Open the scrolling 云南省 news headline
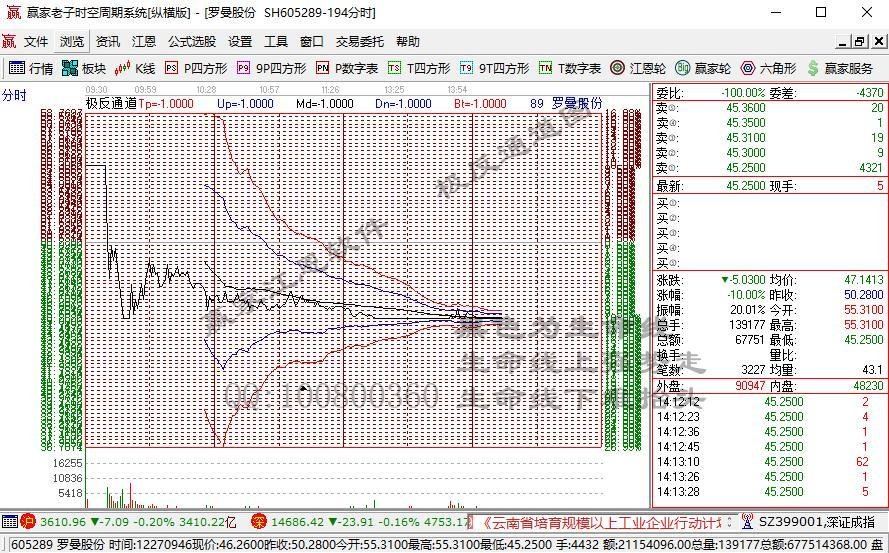 coord(600,522)
